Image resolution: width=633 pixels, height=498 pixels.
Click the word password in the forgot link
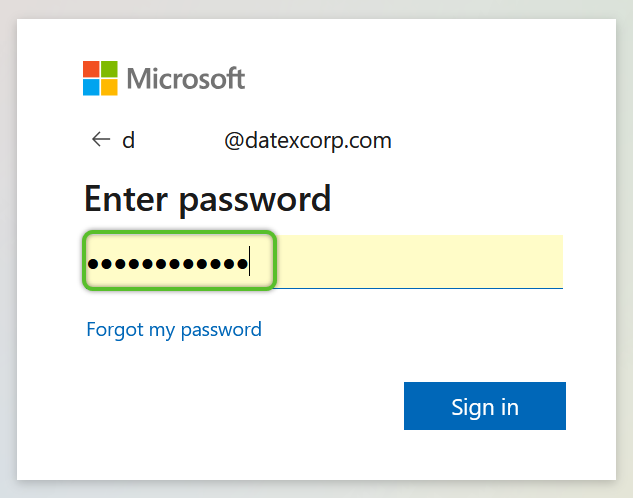point(221,330)
